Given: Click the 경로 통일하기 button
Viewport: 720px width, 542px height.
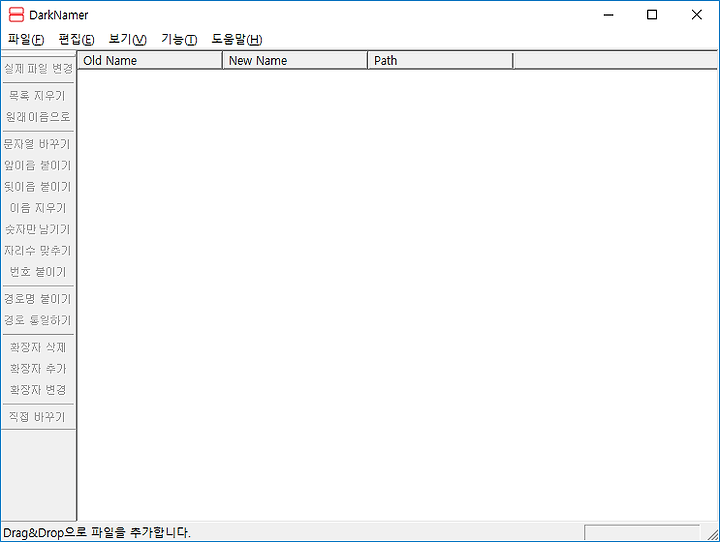Looking at the screenshot, I should coord(38,320).
